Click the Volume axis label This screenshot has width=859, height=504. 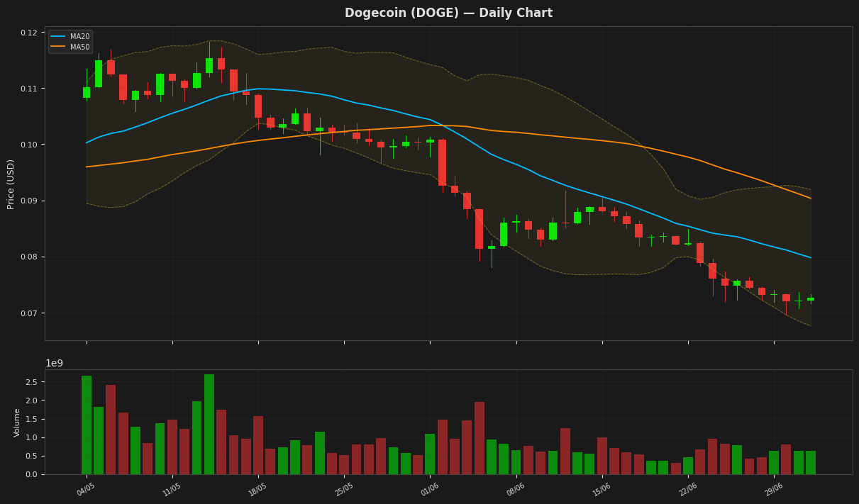[17, 422]
